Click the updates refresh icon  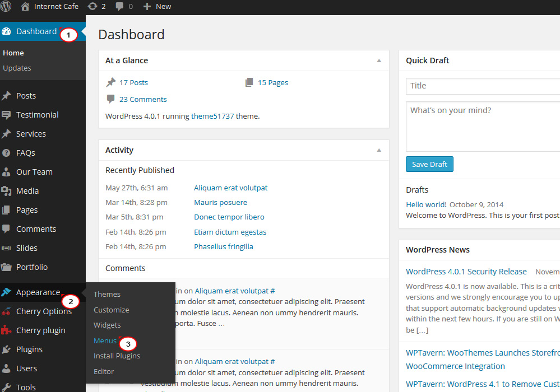click(92, 6)
